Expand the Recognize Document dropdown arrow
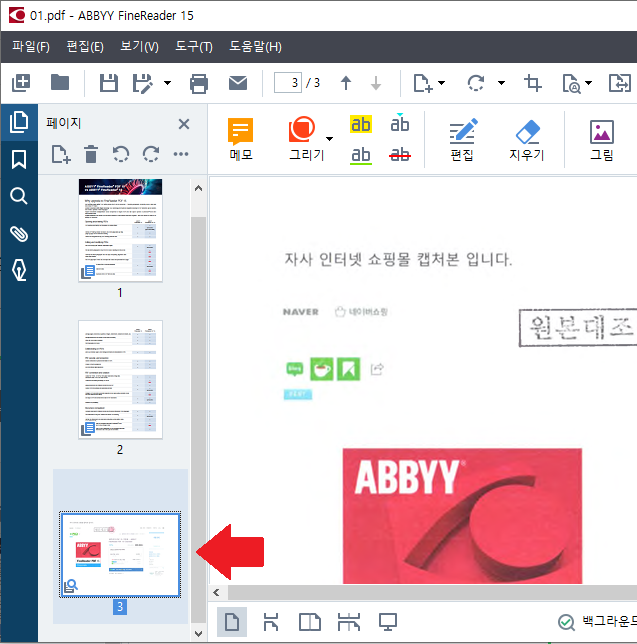637x644 pixels. point(589,83)
